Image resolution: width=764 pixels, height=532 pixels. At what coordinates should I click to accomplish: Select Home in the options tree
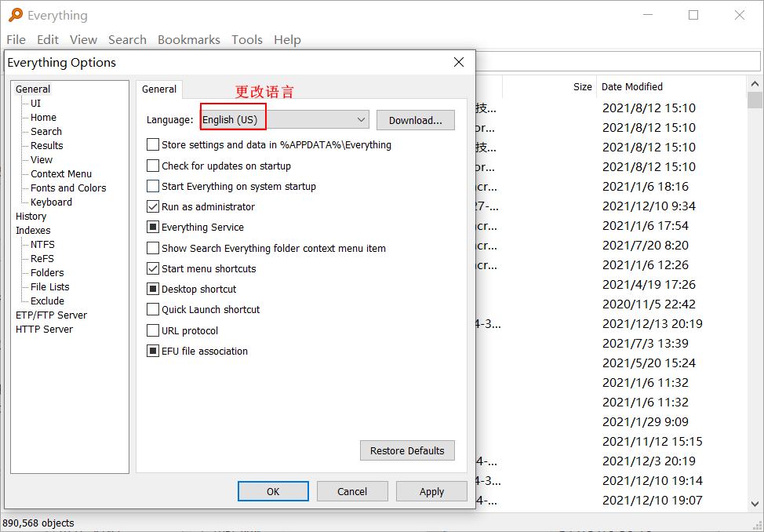click(43, 117)
